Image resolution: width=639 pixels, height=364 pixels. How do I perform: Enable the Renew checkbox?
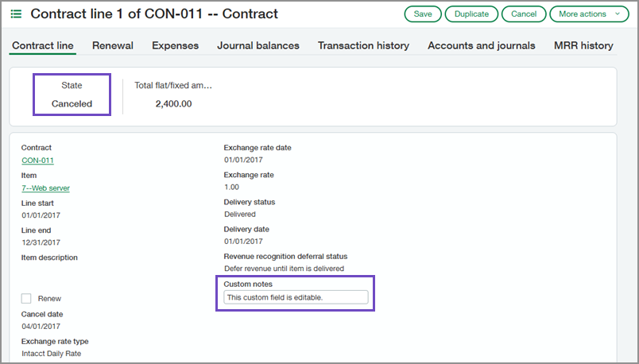(26, 298)
